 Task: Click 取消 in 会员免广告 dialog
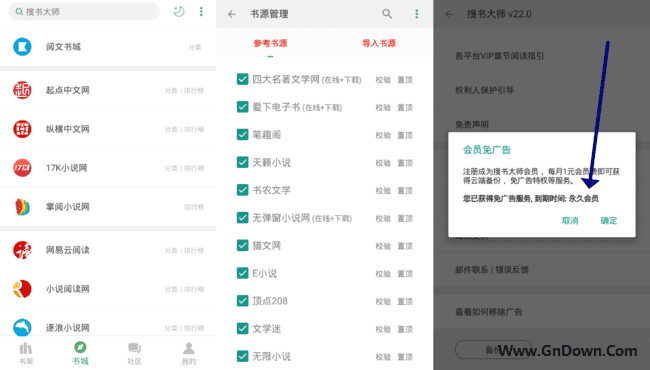pos(570,220)
